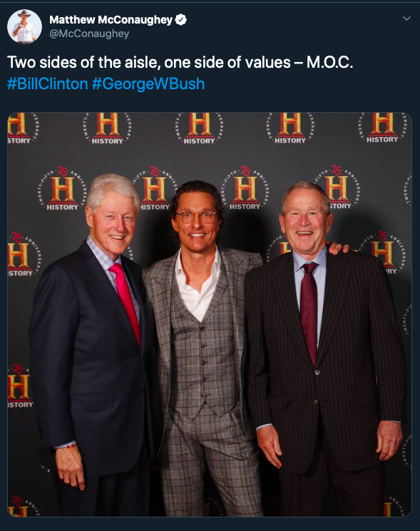Click the M.O.C. signature in tweet
The height and width of the screenshot is (531, 420).
pos(329,62)
